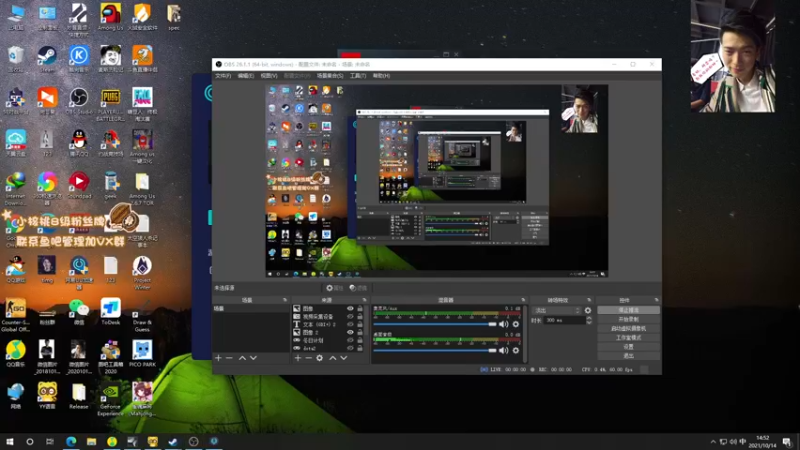
Task: Show hidden system tray icons chevron
Action: click(x=713, y=442)
